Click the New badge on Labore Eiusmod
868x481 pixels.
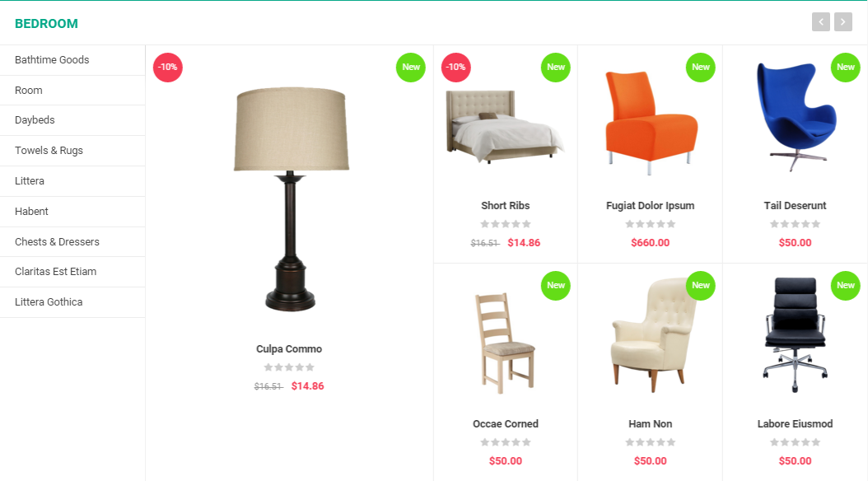click(x=845, y=286)
